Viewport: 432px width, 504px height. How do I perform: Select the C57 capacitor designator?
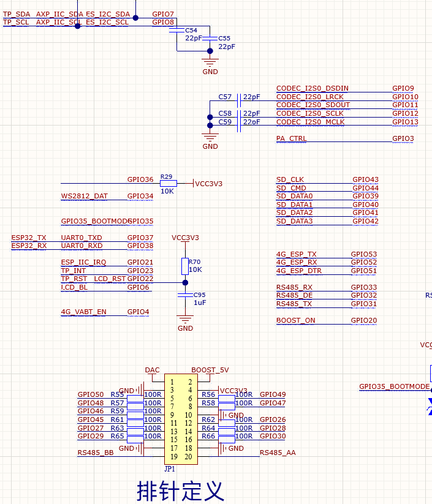pos(225,97)
